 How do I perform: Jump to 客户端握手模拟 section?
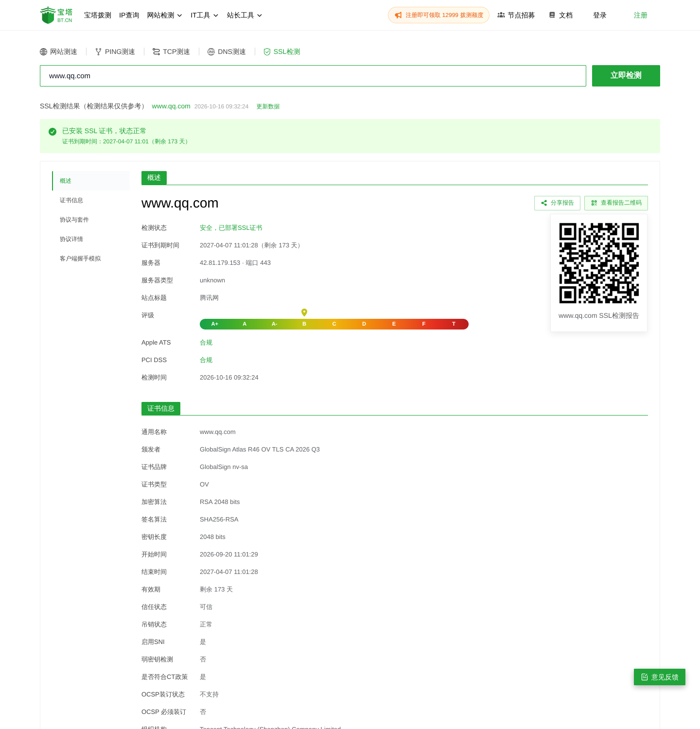[91, 259]
